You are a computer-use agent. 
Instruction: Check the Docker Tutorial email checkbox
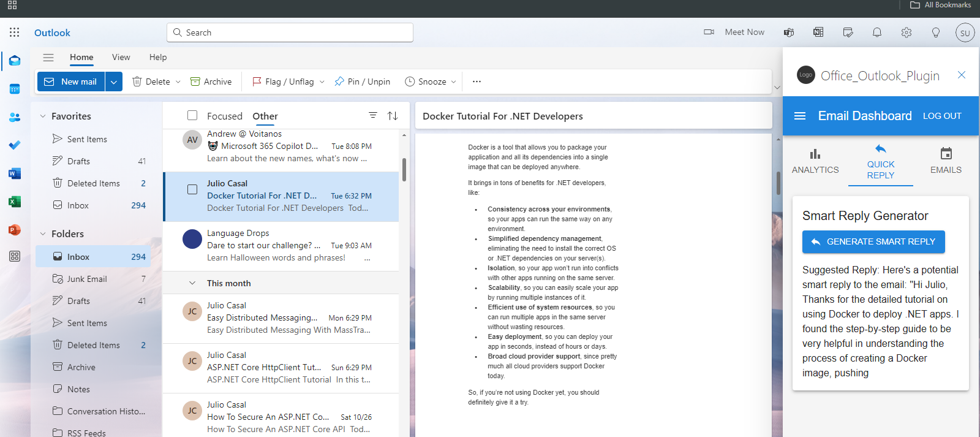(192, 189)
